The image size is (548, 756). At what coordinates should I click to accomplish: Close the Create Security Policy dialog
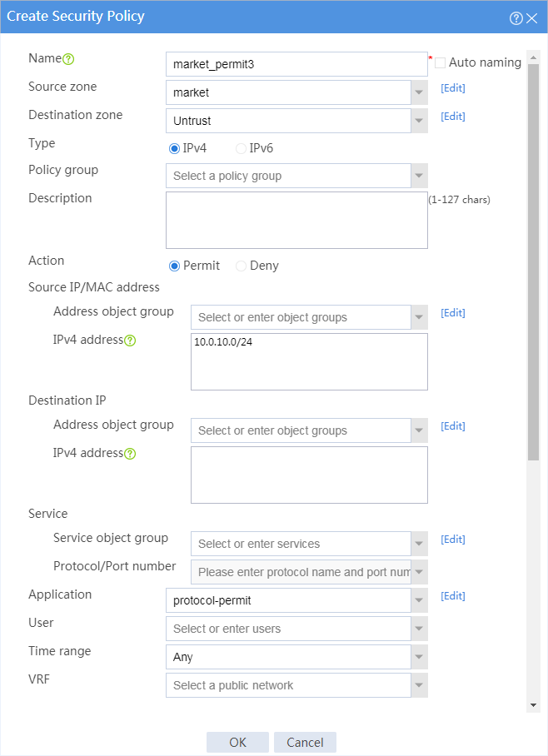[531, 18]
